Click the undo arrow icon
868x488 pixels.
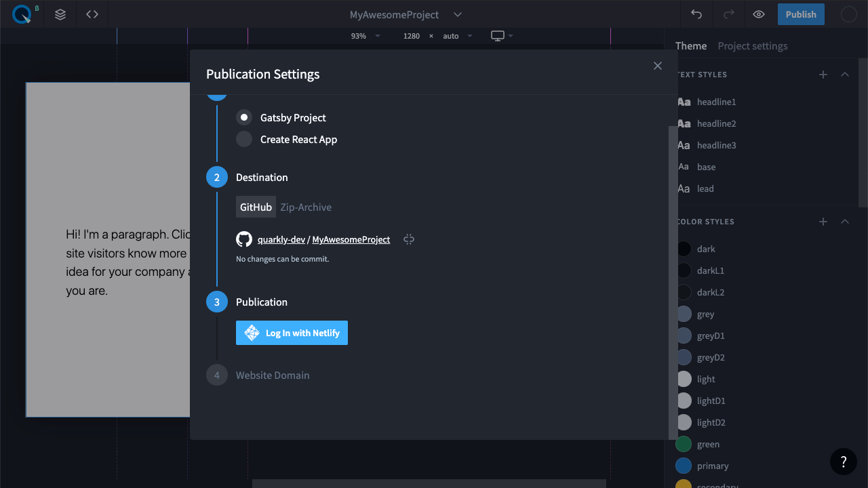pos(696,14)
